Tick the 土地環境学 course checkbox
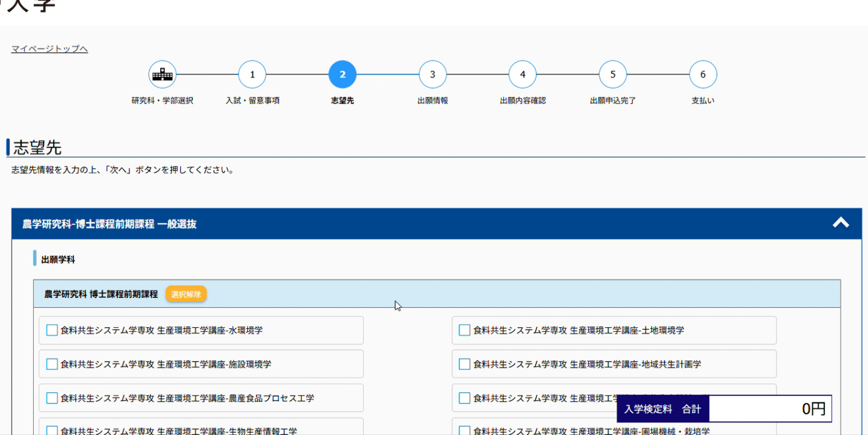This screenshot has width=868, height=435. coord(465,331)
